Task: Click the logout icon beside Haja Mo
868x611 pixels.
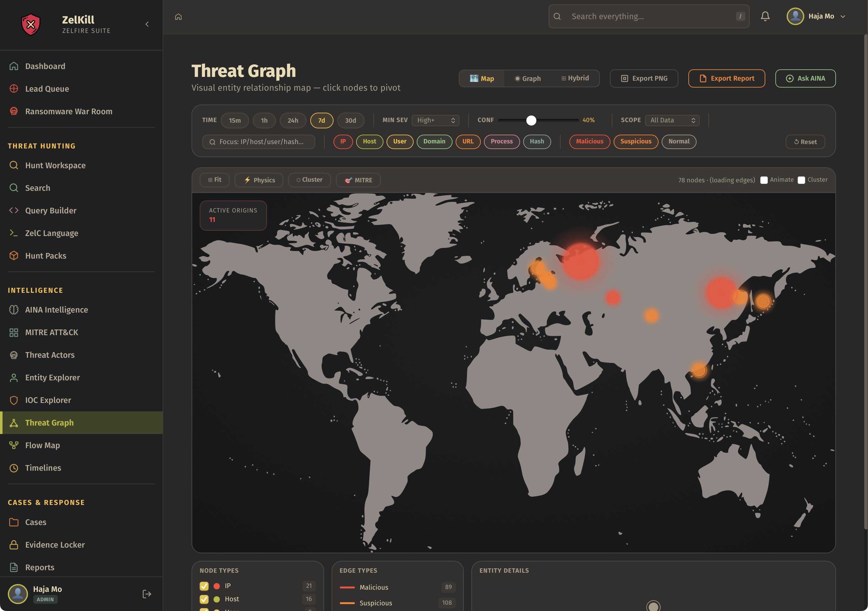Action: tap(147, 594)
